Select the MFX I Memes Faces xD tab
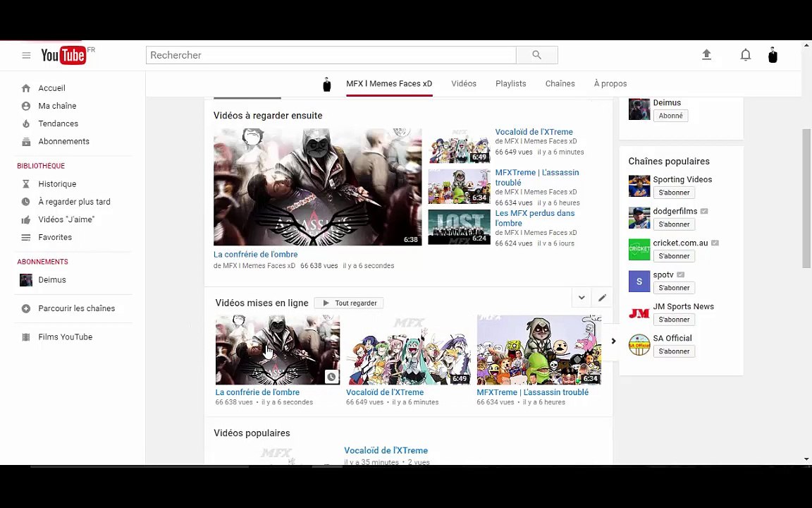 point(389,83)
